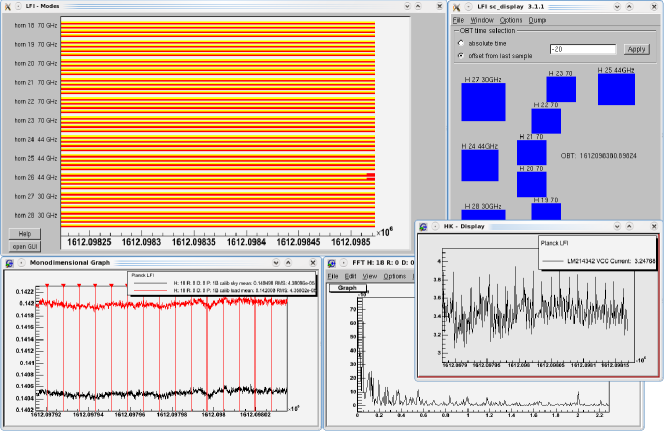
Task: Click the H 22 70 horn square
Action: click(x=545, y=120)
